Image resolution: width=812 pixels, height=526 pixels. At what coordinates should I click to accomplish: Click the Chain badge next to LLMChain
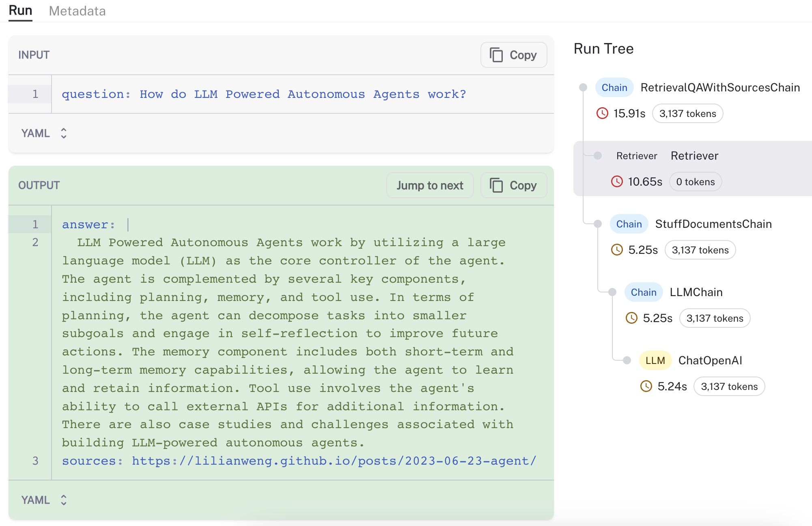pos(643,292)
